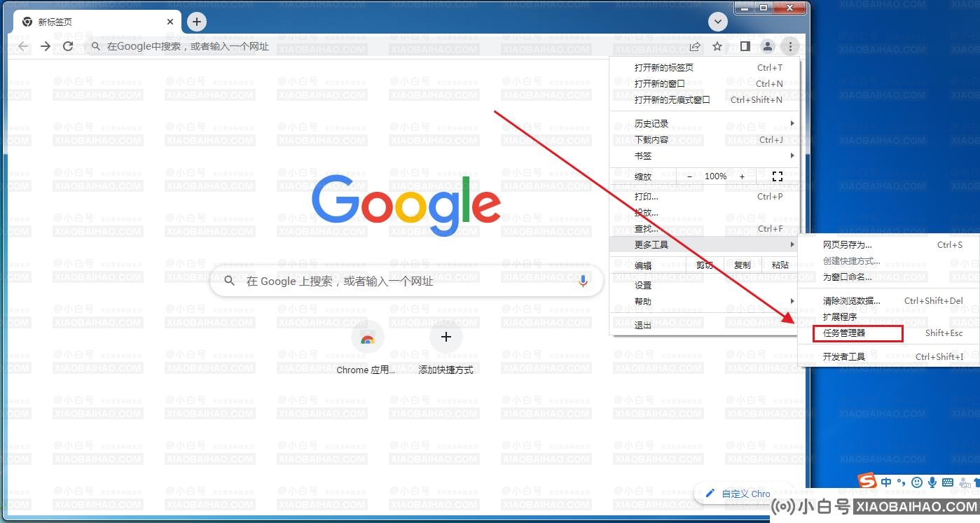Click the magnifier icon in the Google search box
Screen dimensions: 980x523
pos(230,281)
